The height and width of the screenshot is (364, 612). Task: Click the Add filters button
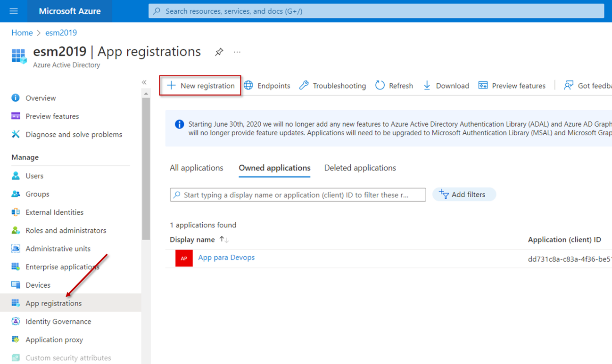[464, 194]
